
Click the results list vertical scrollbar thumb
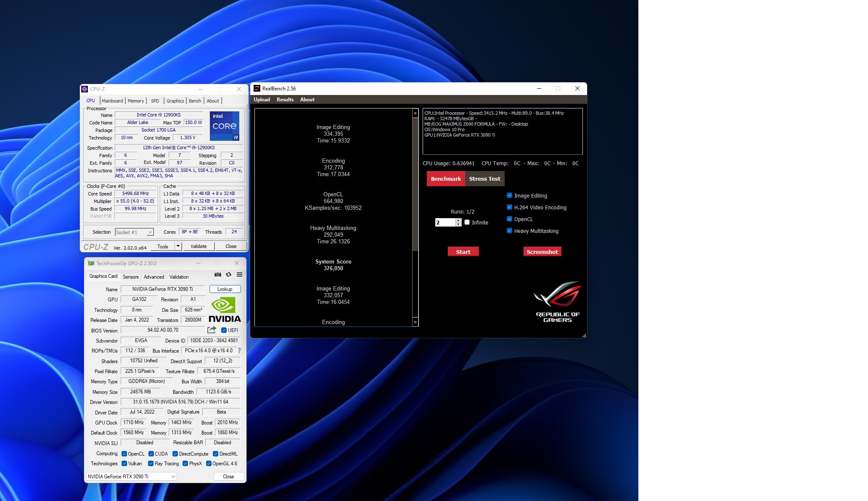click(415, 184)
